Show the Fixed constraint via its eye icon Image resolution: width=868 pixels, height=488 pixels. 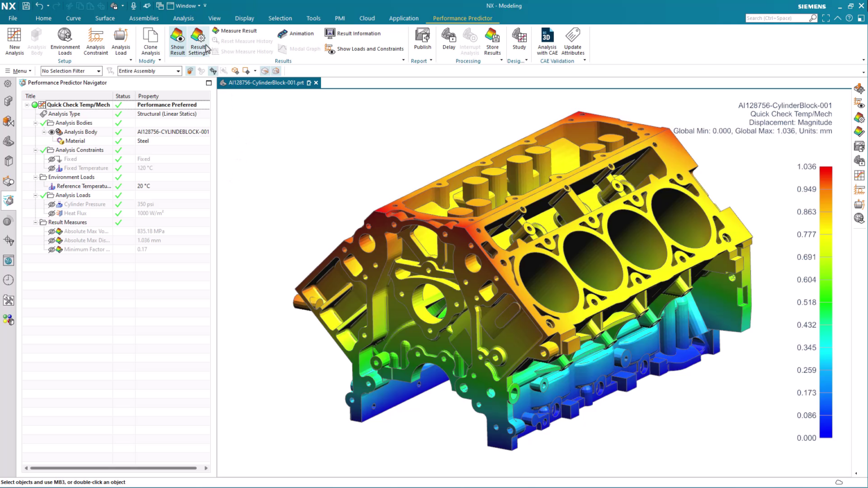(51, 159)
